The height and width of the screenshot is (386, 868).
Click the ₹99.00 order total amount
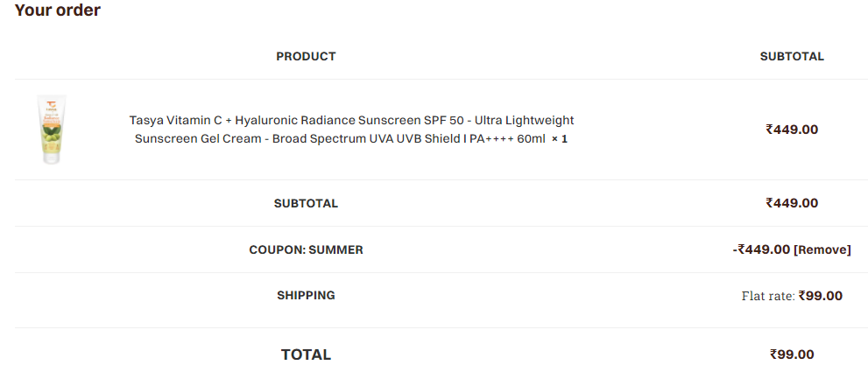click(x=792, y=354)
